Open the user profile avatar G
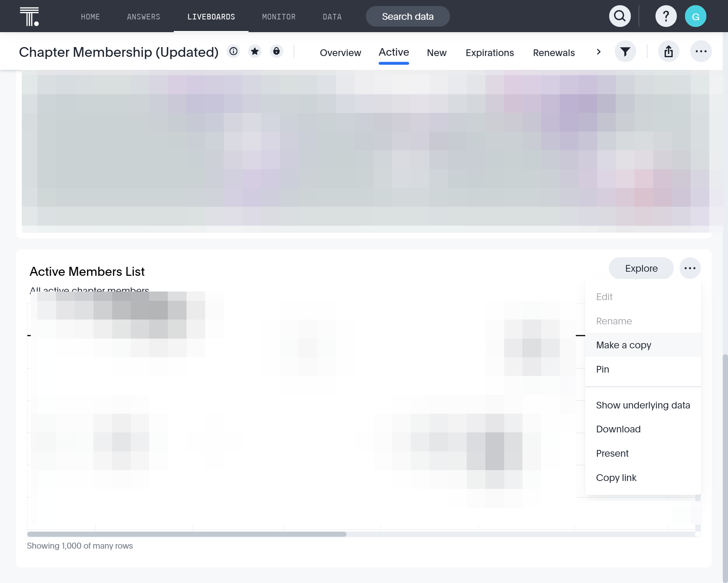Screen dimensions: 728x583 coord(695,16)
